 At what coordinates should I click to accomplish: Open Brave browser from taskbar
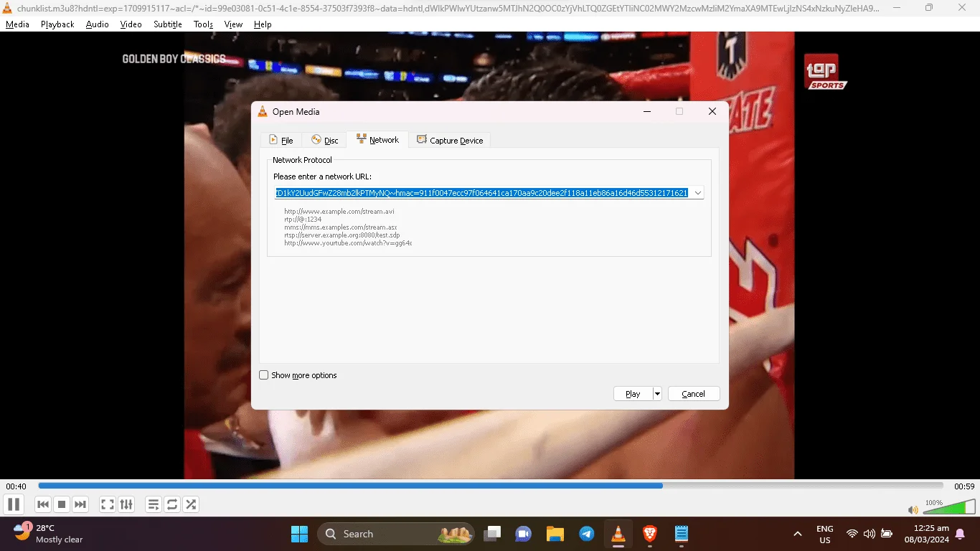(x=649, y=534)
